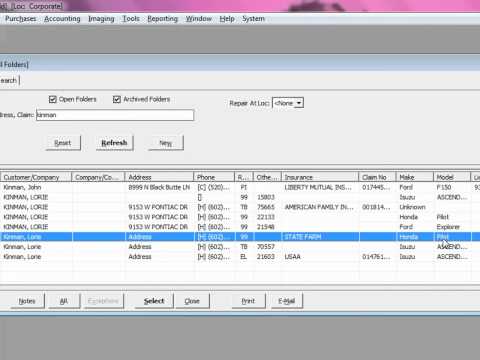Viewport: 480px width, 360px height.
Task: Sort by Model column header
Action: pos(452,177)
